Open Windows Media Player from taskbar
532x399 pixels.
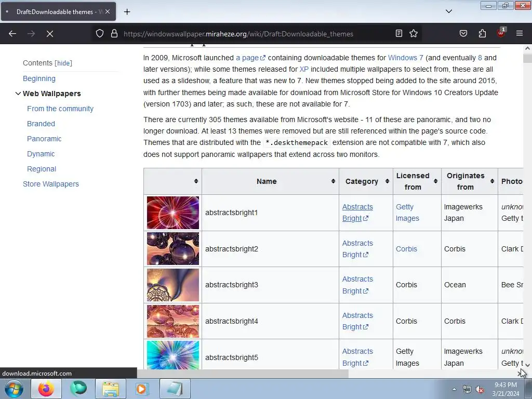(x=142, y=389)
